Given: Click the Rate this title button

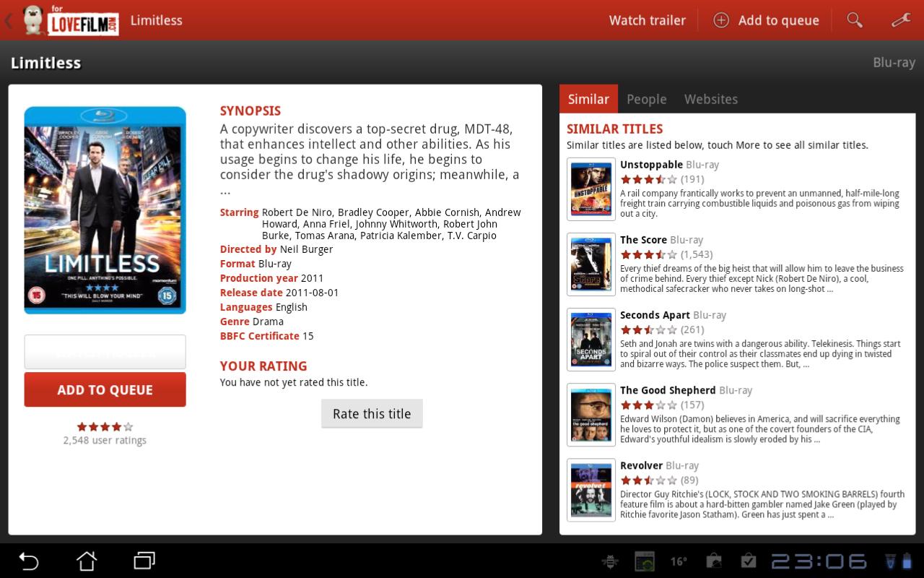Looking at the screenshot, I should pos(372,414).
